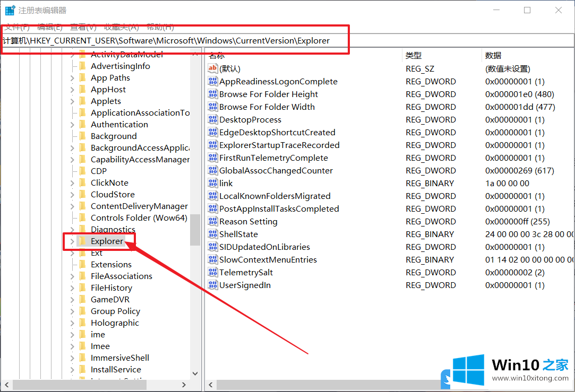Click the TelemetrySalt value icon
This screenshot has height=392, width=575.
[212, 272]
